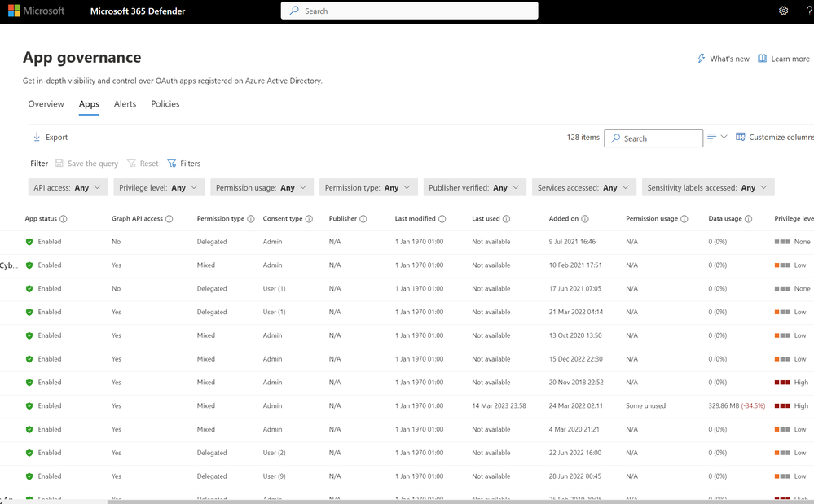814x504 pixels.
Task: Click the '4 Mar 2020 21:21' added on cell
Action: click(574, 429)
